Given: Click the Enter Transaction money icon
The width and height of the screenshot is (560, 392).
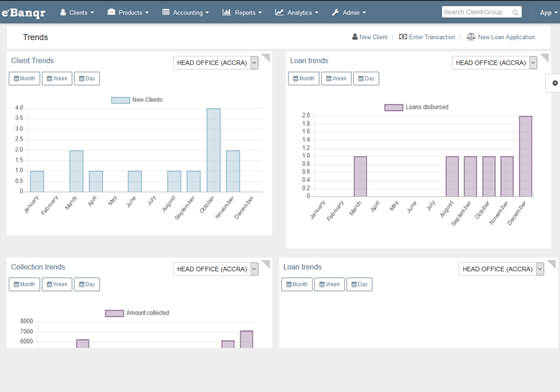Looking at the screenshot, I should tap(403, 36).
